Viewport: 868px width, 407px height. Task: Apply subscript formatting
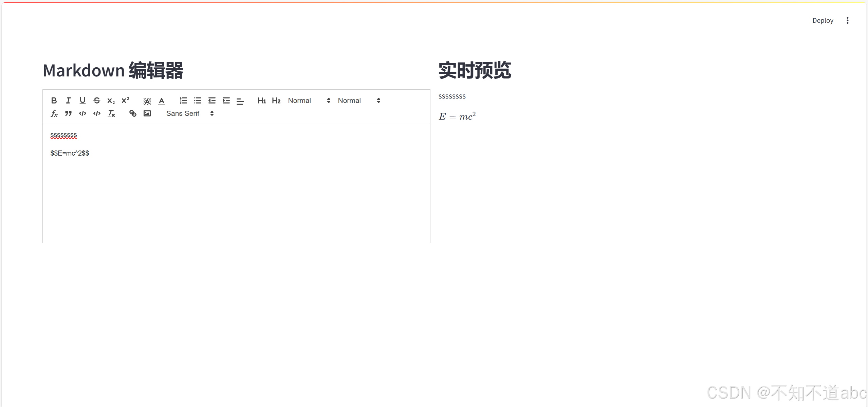pyautogui.click(x=111, y=101)
